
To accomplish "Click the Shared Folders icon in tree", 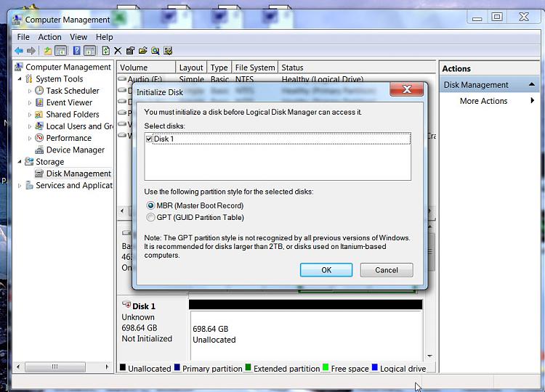I will (x=39, y=114).
